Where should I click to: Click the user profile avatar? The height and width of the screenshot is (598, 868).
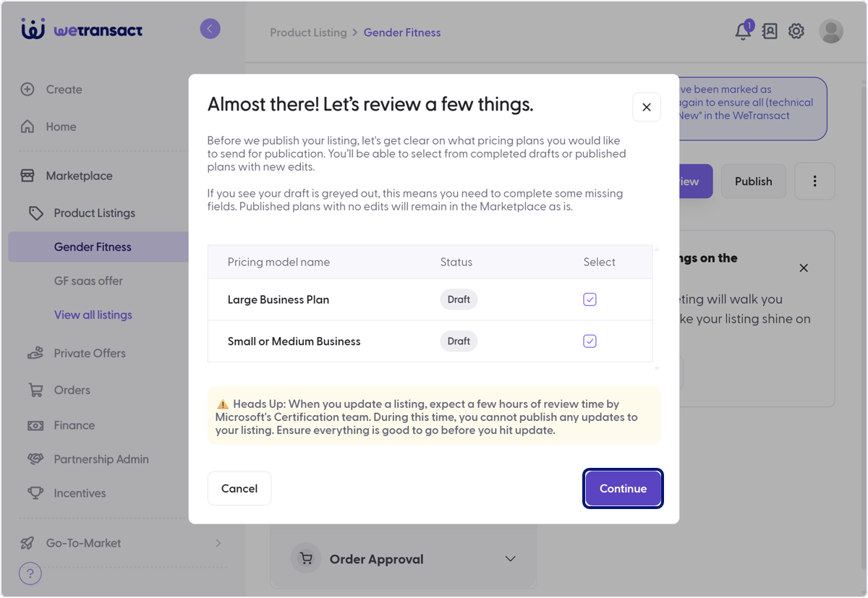tap(831, 31)
